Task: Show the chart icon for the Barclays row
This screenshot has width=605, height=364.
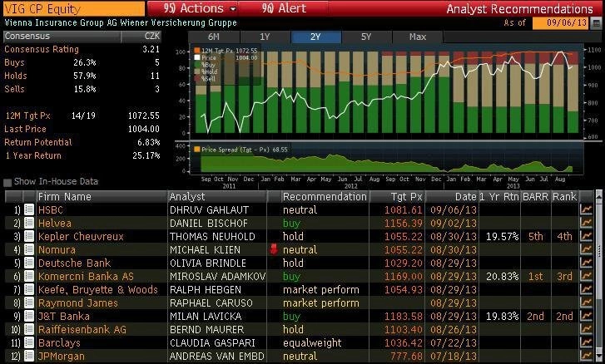Action: [x=586, y=342]
